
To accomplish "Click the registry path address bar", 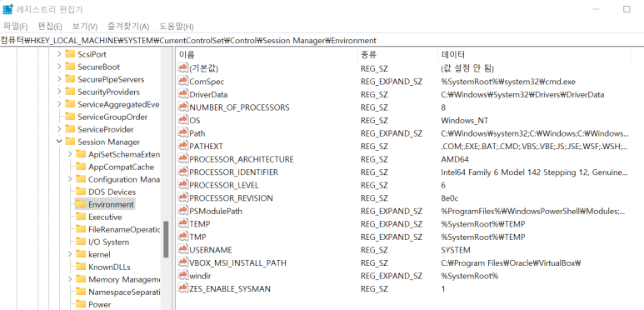I will 322,40.
